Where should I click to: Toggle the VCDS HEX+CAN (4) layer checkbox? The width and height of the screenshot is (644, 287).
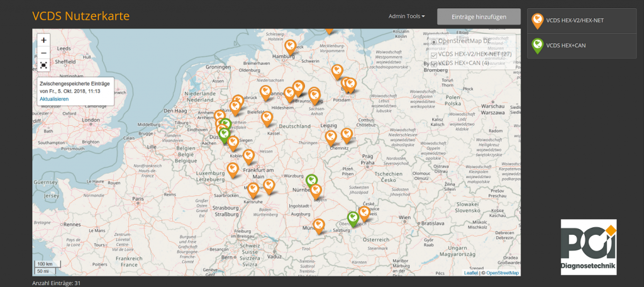point(434,64)
